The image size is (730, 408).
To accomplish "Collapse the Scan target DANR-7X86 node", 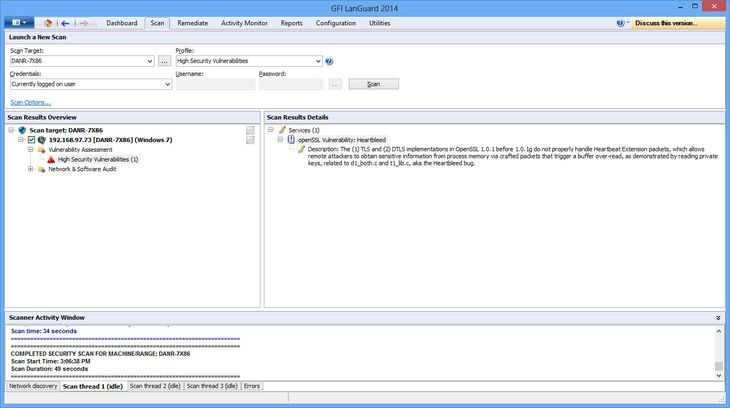I will 11,130.
